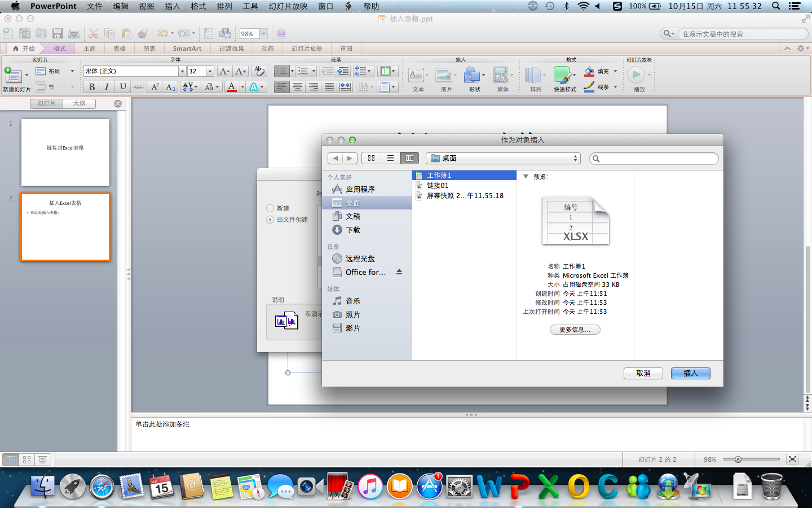This screenshot has height=508, width=812.
Task: Open the 线条 line dropdown arrow
Action: pyautogui.click(x=615, y=87)
